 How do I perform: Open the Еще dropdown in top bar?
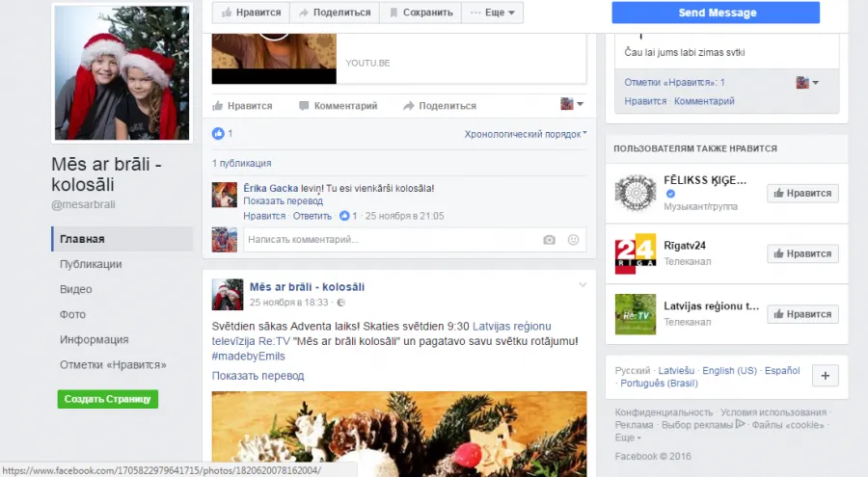click(492, 13)
